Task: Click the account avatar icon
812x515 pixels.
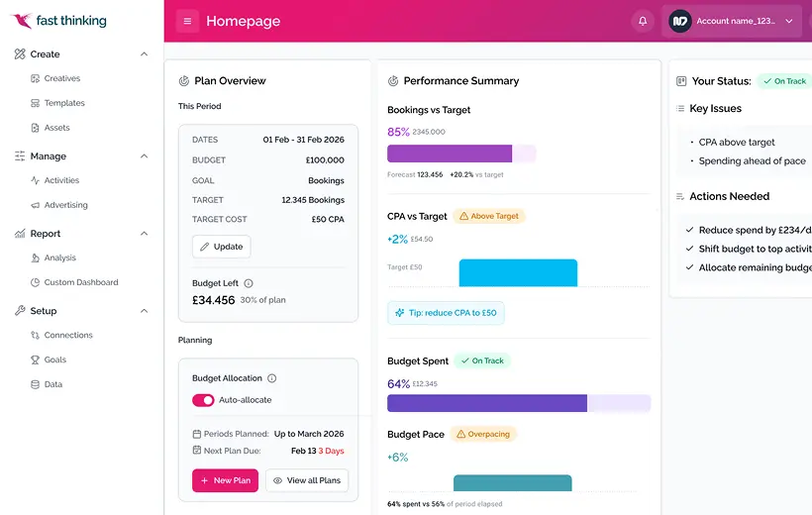Action: pos(679,21)
